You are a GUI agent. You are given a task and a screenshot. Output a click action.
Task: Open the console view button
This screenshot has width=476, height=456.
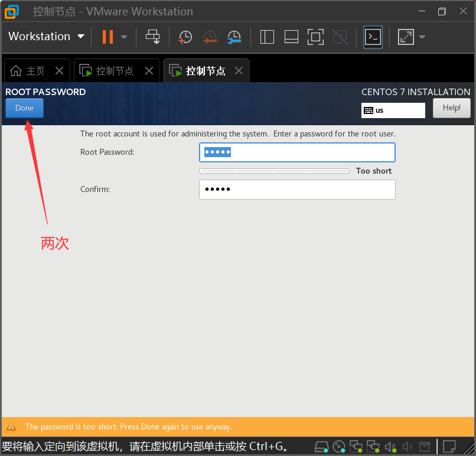(373, 37)
